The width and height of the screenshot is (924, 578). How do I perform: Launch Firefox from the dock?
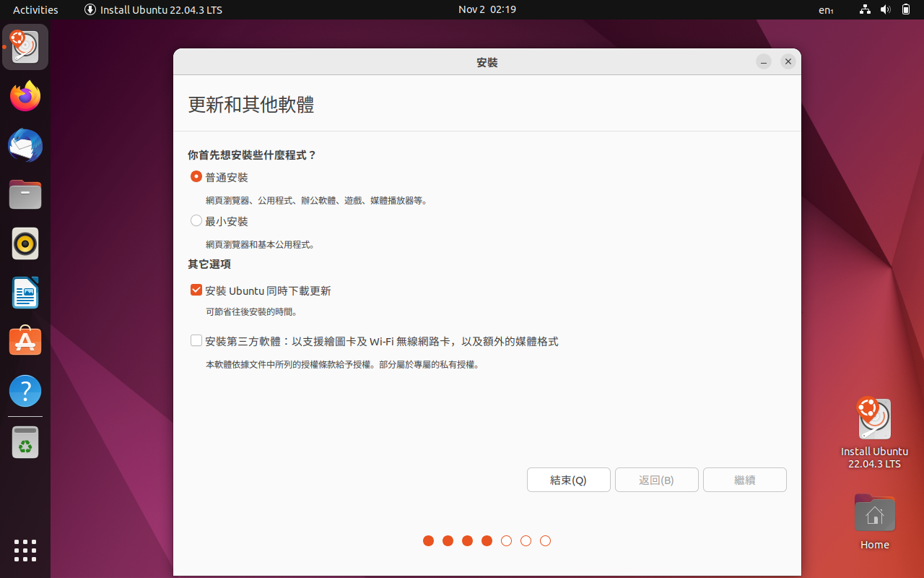coord(25,96)
